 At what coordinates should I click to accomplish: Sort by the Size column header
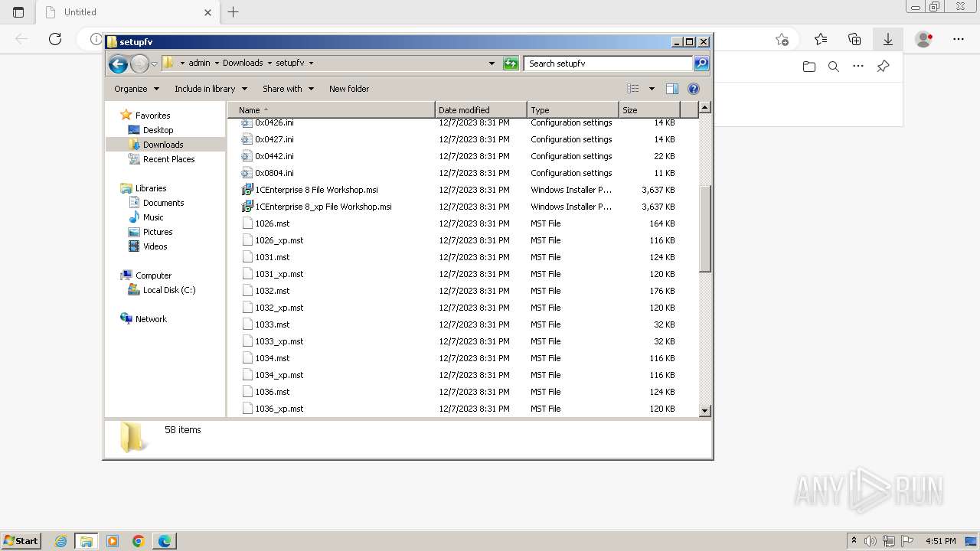(649, 110)
